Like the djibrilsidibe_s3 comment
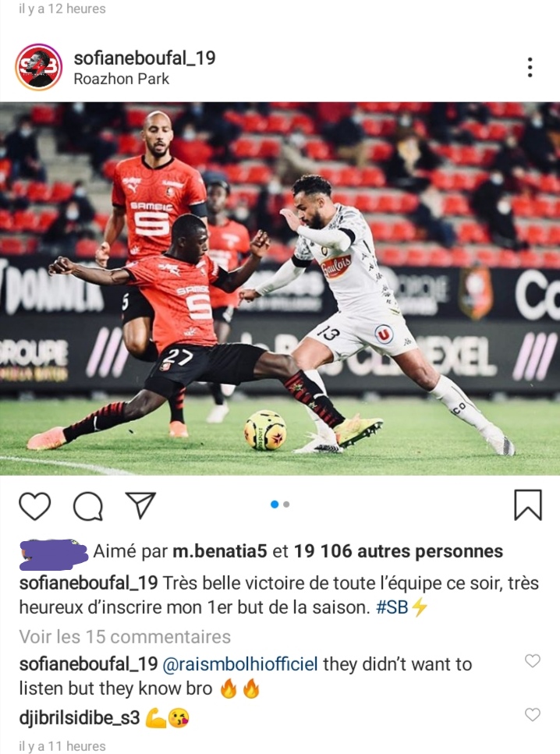Image resolution: width=560 pixels, height=754 pixels. 532,714
